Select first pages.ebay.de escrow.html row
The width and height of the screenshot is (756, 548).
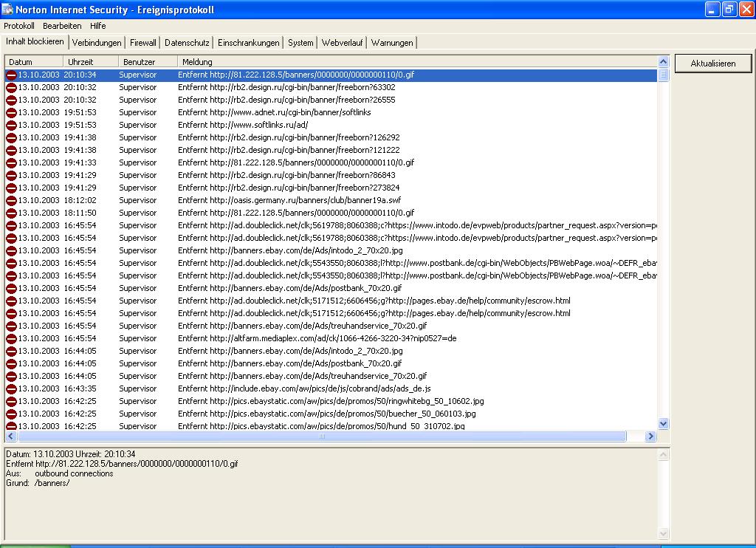click(331, 301)
